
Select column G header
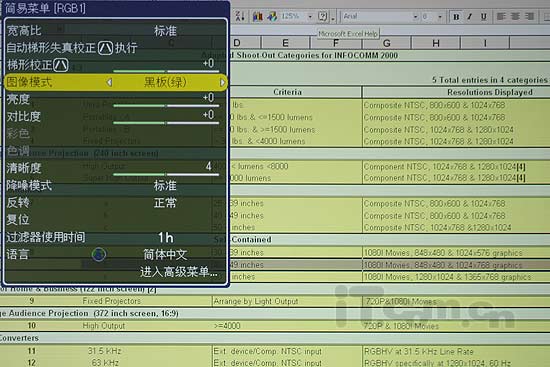[387, 43]
